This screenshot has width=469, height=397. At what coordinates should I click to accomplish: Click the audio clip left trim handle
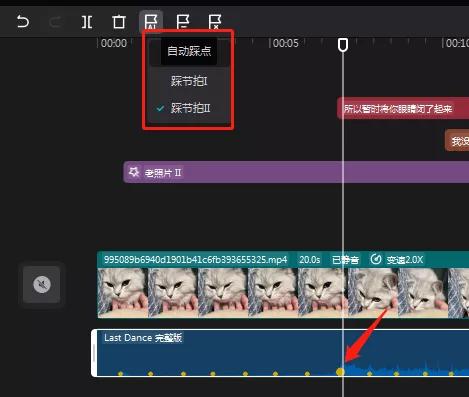click(94, 353)
